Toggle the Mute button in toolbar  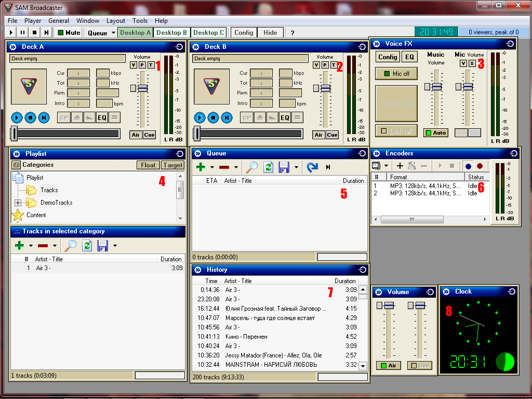point(69,33)
